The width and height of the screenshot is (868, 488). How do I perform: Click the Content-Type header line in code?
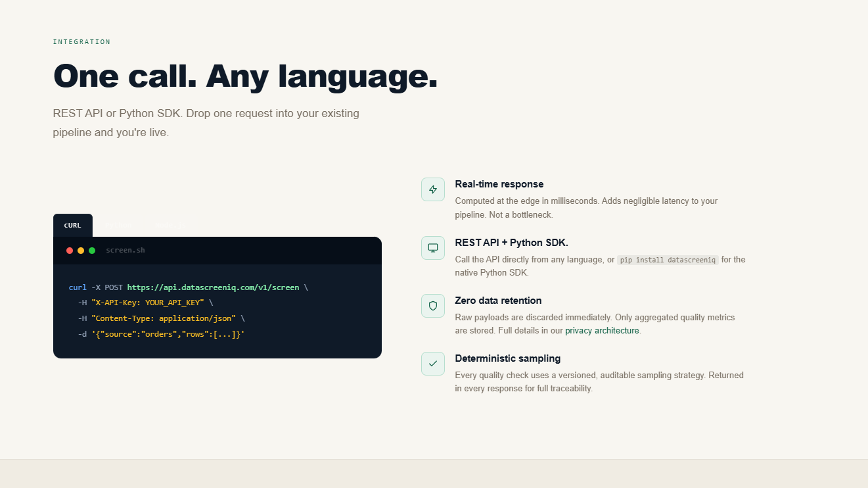tap(161, 318)
